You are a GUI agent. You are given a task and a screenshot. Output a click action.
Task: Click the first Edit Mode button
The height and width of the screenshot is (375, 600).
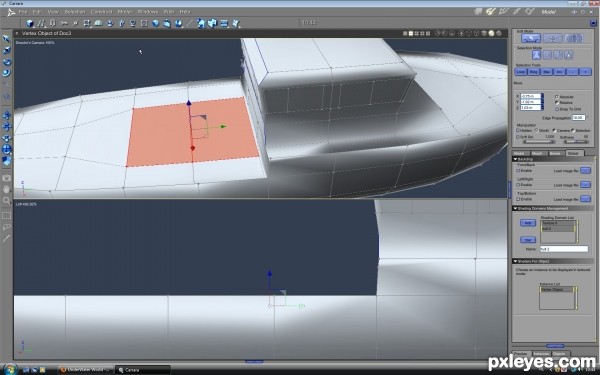(x=531, y=38)
